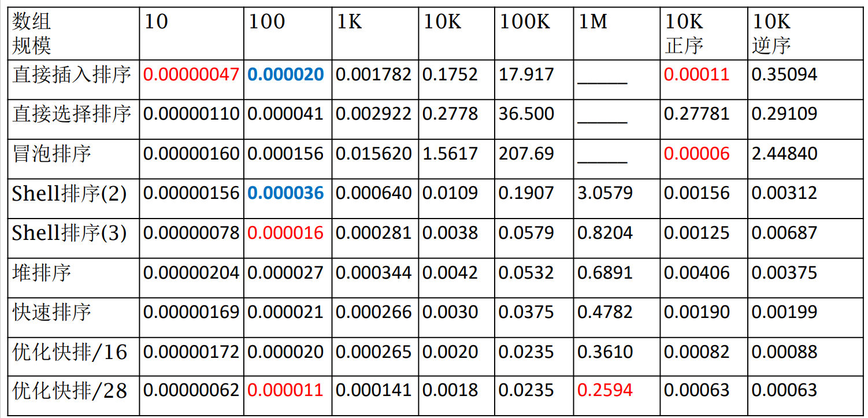Viewport: 868px width, 418px height.
Task: Click the 10K 逆序 column header
Action: click(771, 33)
